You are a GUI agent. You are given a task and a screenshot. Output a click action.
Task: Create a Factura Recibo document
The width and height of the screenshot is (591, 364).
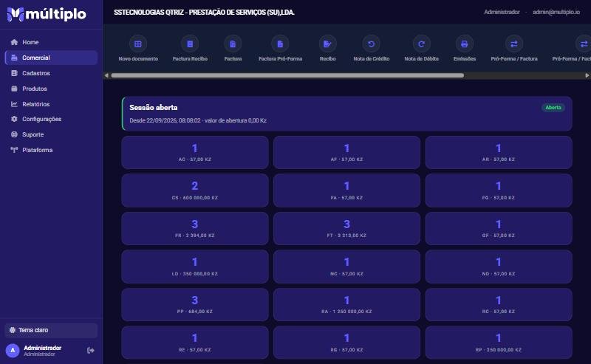[x=190, y=44]
